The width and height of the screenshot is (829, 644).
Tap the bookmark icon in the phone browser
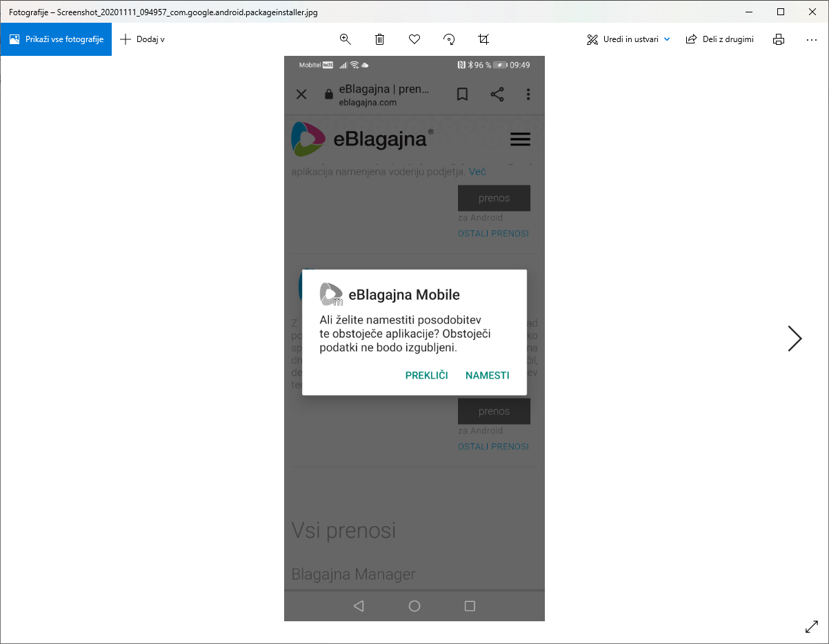pyautogui.click(x=462, y=94)
